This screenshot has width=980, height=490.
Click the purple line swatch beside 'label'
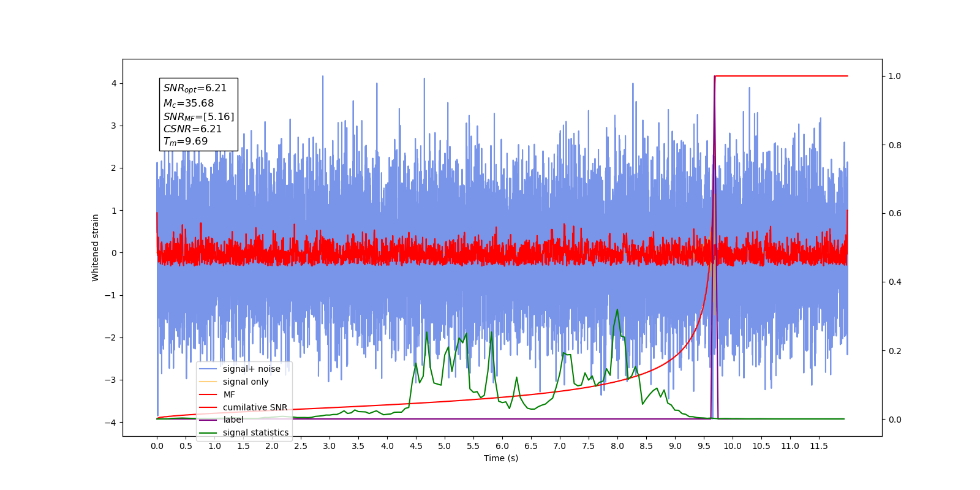[x=208, y=420]
